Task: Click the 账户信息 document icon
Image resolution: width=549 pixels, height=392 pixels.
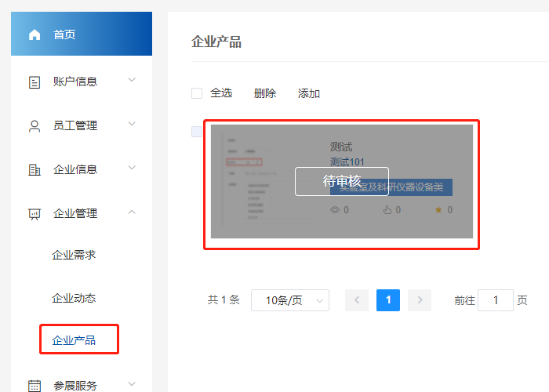Action: click(34, 82)
